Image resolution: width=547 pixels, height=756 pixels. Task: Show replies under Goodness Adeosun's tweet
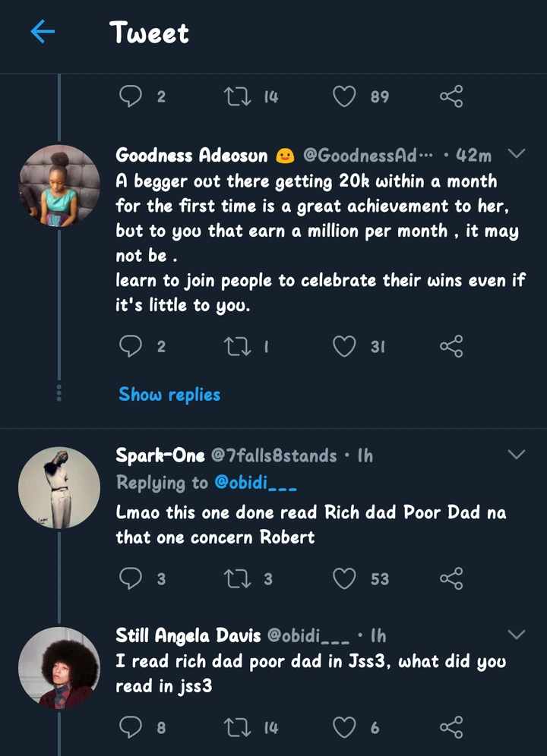pos(169,395)
